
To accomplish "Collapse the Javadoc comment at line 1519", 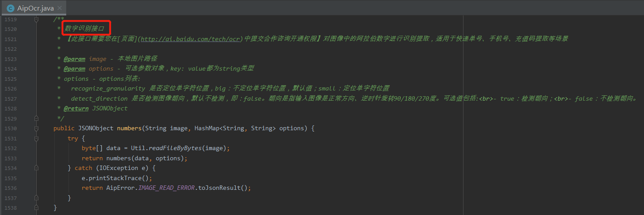I will pos(36,19).
